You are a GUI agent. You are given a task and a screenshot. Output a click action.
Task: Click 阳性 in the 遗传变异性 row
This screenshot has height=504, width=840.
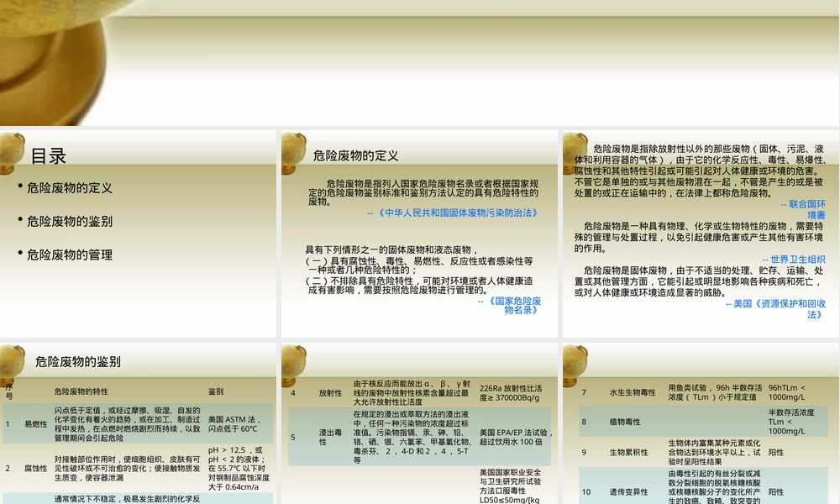pos(776,492)
